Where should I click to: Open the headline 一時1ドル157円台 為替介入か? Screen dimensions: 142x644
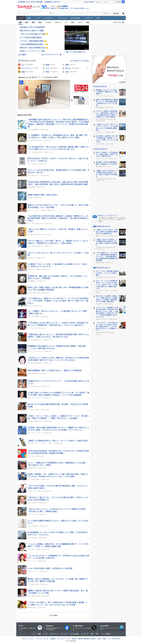31,34
